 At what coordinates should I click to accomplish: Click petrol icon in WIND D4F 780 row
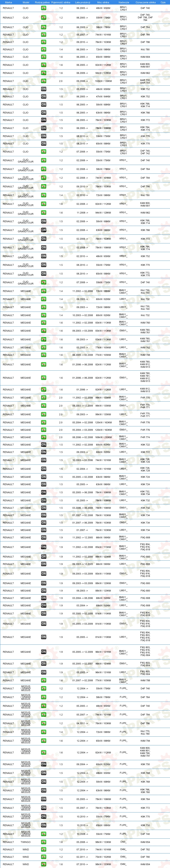tap(44, 857)
